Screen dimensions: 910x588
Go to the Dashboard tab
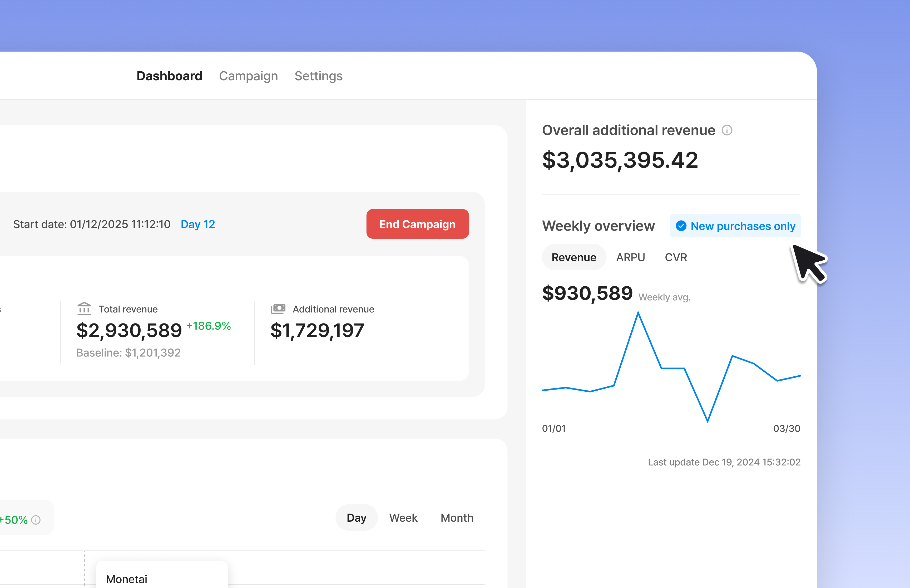coord(169,76)
